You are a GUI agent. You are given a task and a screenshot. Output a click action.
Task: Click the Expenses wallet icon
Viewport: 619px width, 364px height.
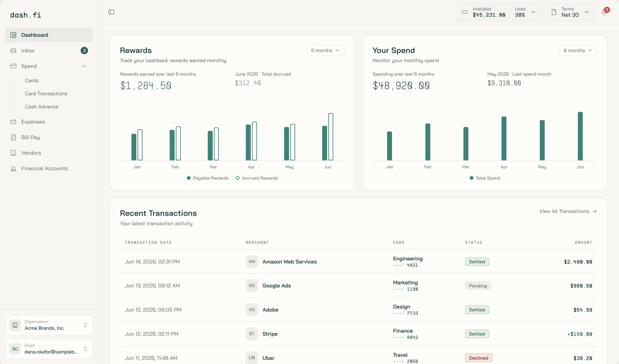[x=13, y=122]
